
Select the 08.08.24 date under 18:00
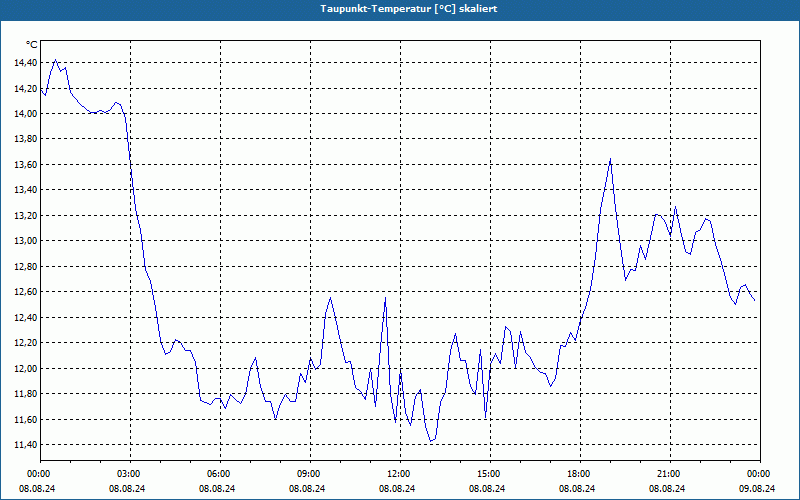(x=578, y=488)
